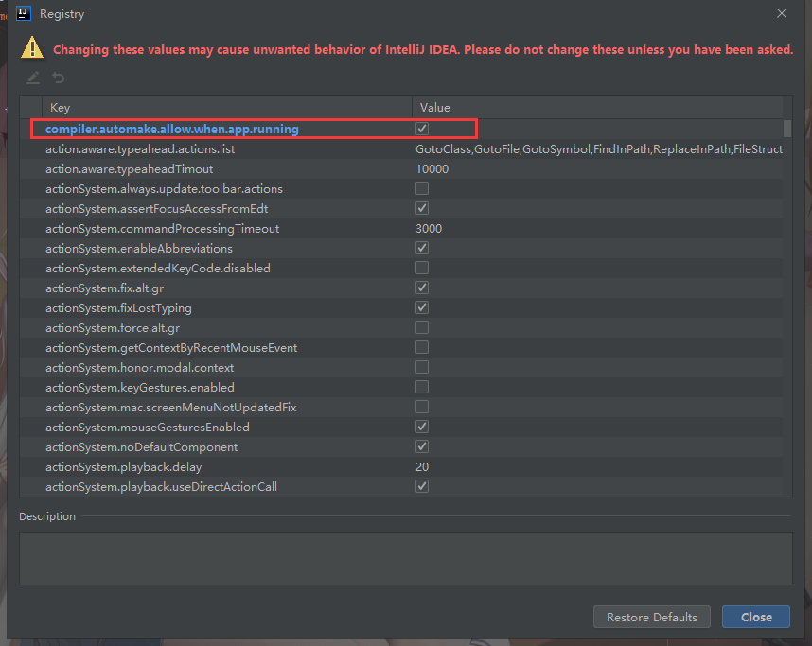Viewport: 812px width, 646px height.
Task: Uncheck actionSystem.fixLostTyping checkbox
Action: click(x=422, y=307)
